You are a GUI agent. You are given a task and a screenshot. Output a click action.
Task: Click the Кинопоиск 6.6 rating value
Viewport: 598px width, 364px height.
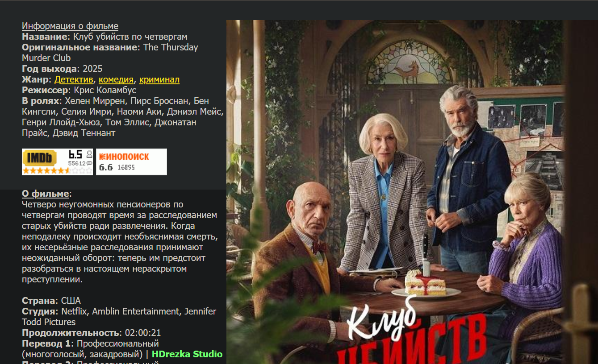106,167
